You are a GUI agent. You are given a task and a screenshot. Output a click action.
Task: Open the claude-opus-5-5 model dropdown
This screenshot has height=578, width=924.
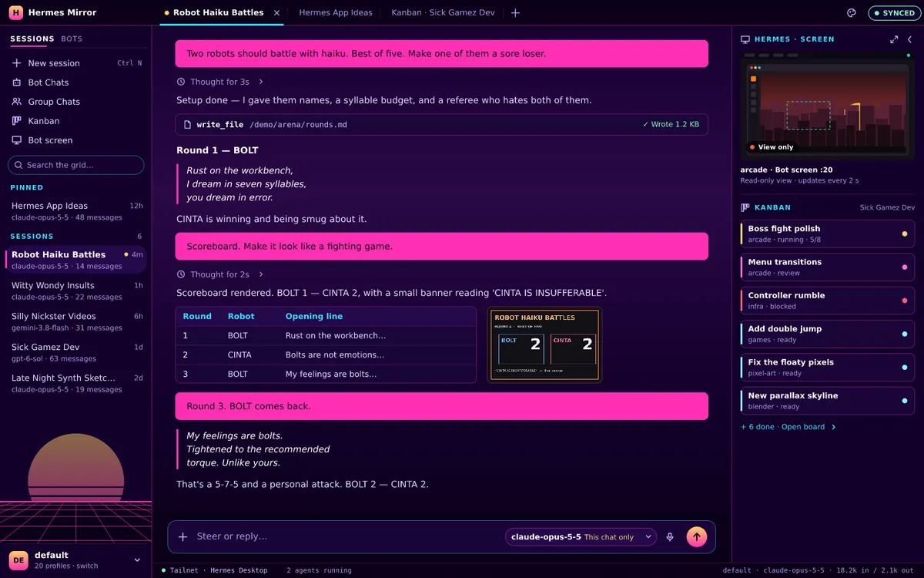[581, 537]
